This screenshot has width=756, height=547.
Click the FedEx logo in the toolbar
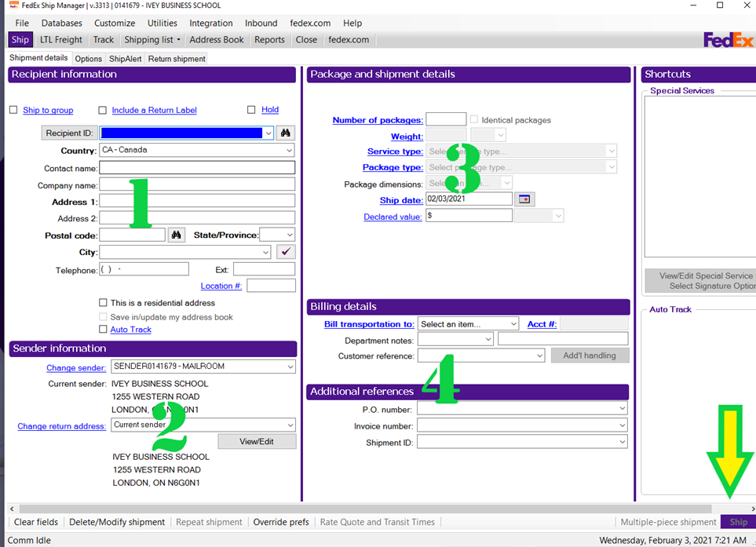click(x=729, y=40)
